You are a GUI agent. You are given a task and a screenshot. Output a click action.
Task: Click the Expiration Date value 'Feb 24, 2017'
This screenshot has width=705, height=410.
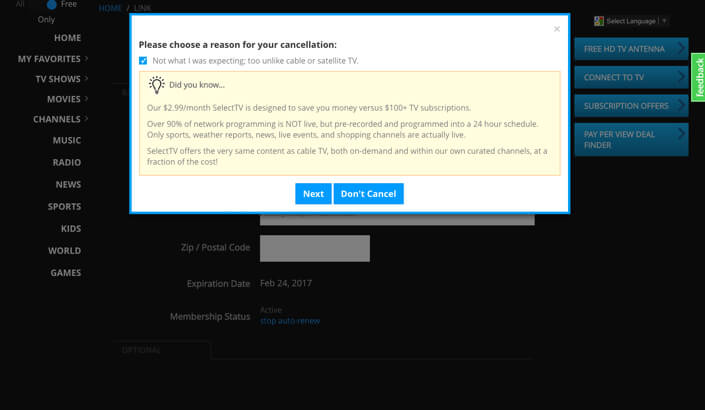point(286,283)
